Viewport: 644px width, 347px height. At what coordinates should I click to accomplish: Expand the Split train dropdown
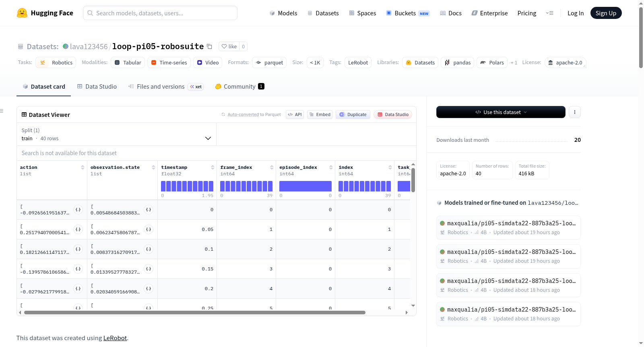click(116, 134)
